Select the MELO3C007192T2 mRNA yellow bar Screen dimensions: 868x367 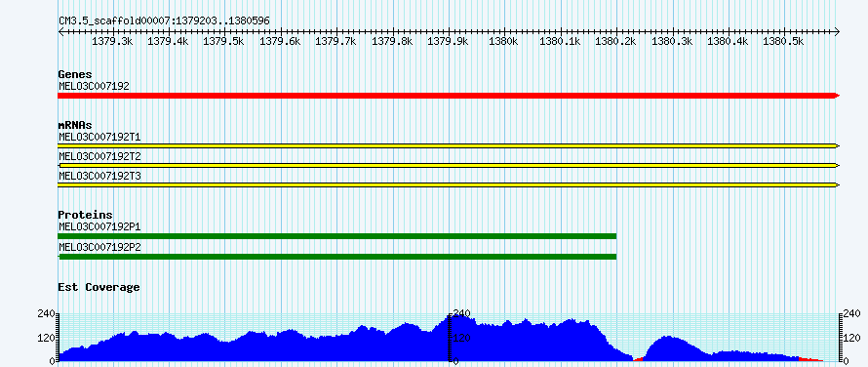[x=449, y=165]
